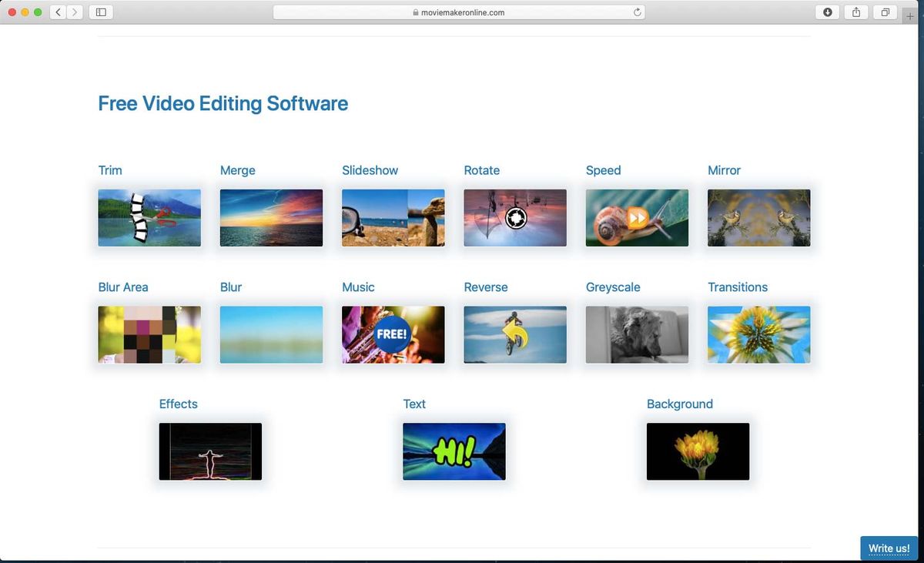
Task: Open the Blur tool thumbnail
Action: click(x=271, y=334)
